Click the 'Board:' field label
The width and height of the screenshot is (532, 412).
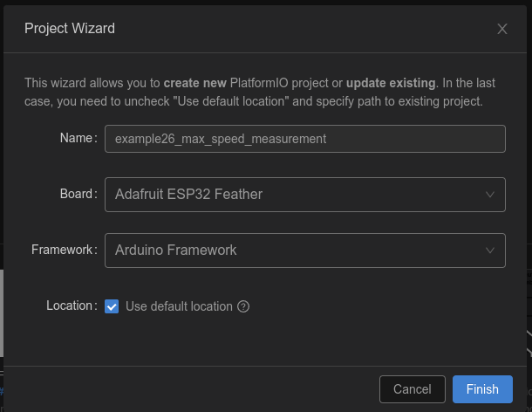pyautogui.click(x=77, y=194)
